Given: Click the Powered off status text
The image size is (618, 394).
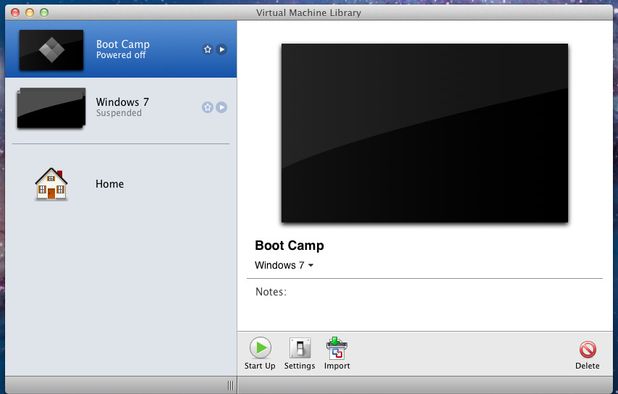Looking at the screenshot, I should pyautogui.click(x=121, y=55).
